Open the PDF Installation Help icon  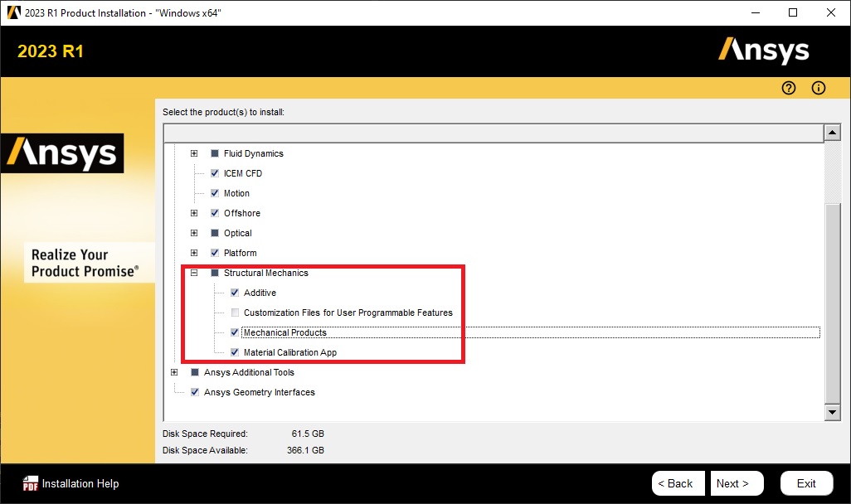(x=31, y=483)
